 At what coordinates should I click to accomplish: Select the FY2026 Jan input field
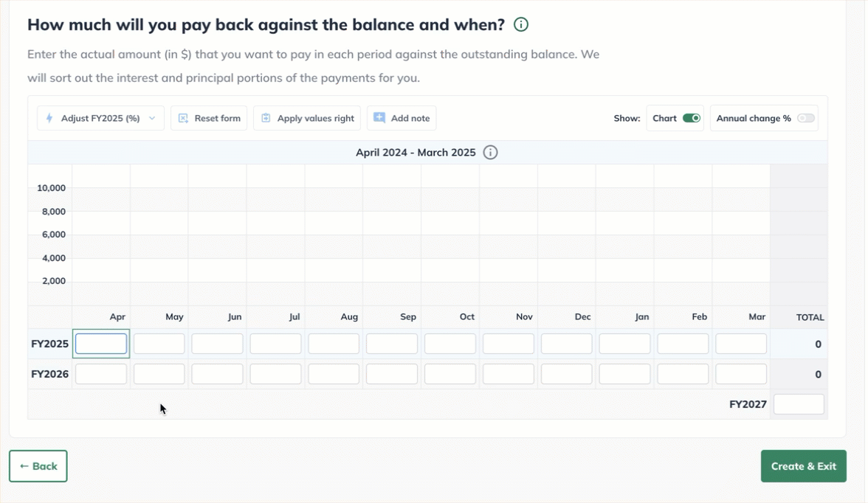pos(624,374)
